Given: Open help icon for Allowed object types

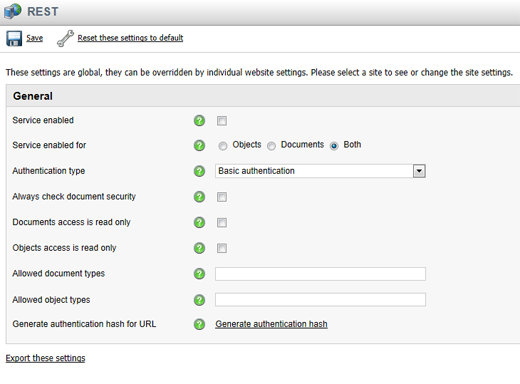Looking at the screenshot, I should [x=199, y=300].
